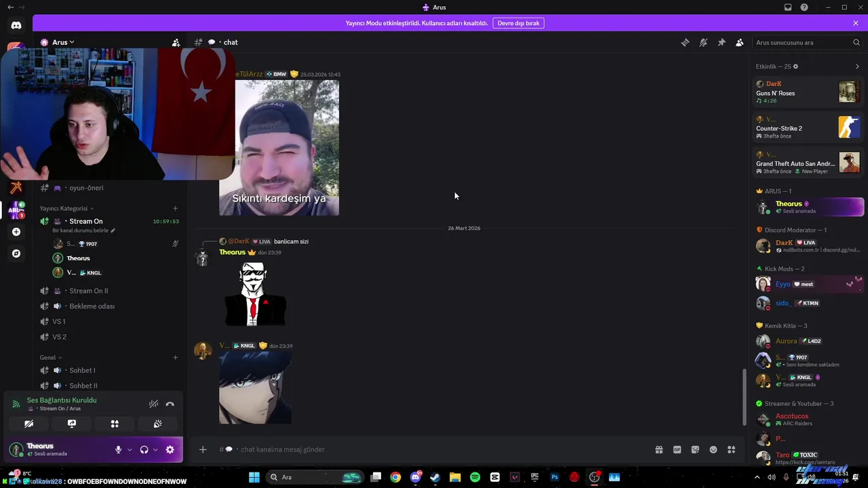868x488 pixels.
Task: Open the oyun-öneri text channel
Action: [x=86, y=188]
